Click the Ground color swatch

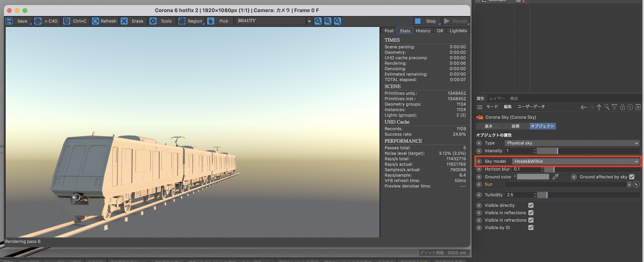pyautogui.click(x=533, y=177)
